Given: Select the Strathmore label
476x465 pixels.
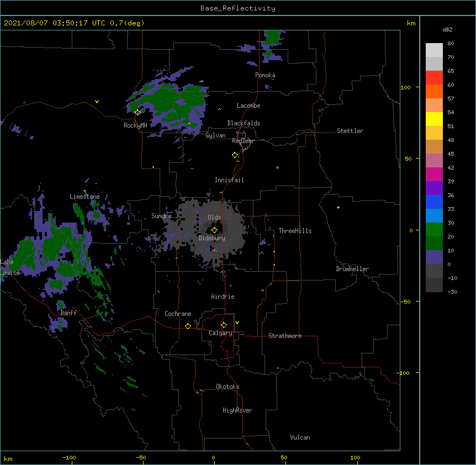Looking at the screenshot, I should [x=285, y=336].
